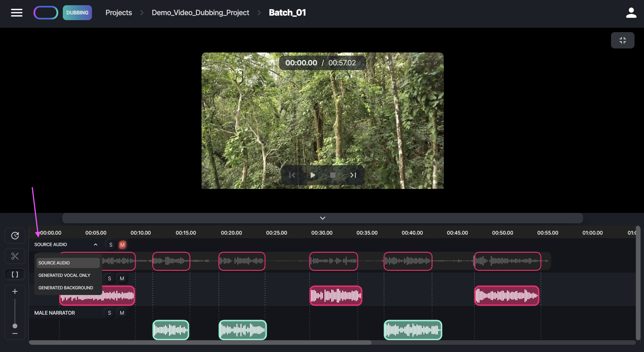Expand the panel using the center chevron
This screenshot has height=352, width=644.
tap(322, 218)
